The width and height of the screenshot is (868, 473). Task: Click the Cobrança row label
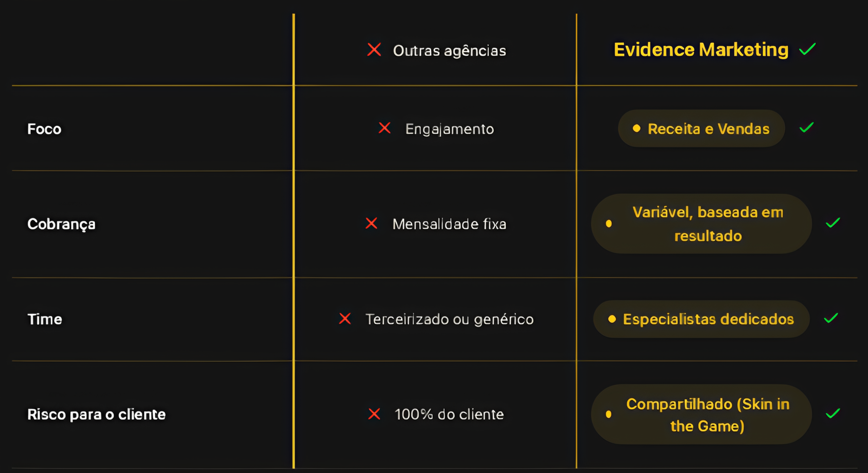tap(61, 224)
